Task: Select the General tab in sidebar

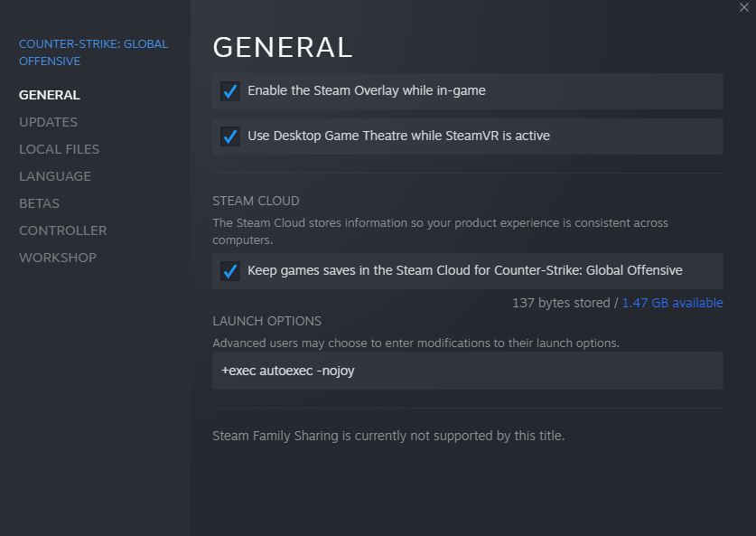Action: pyautogui.click(x=50, y=95)
